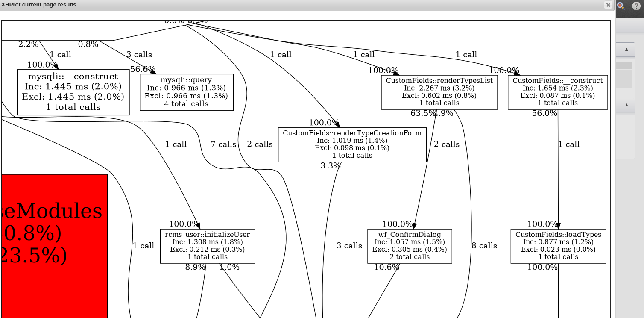Select the CustomFields::renderTypeCreationForm node
644x318 pixels.
click(x=352, y=144)
